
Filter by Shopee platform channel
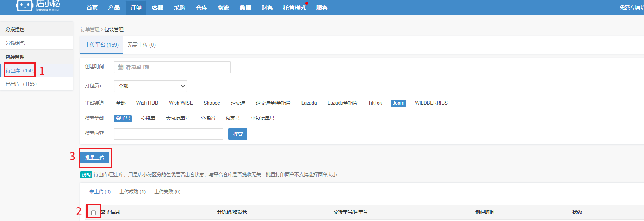212,103
